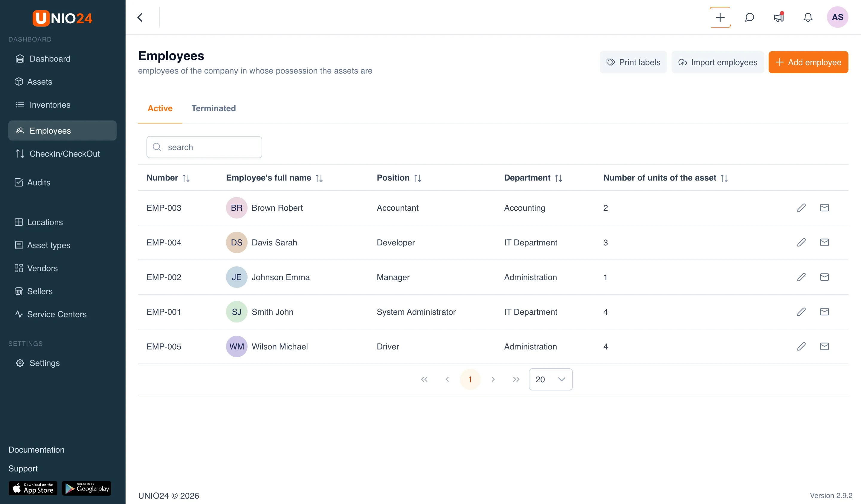Switch to the Active tab
Image resolution: width=861 pixels, height=504 pixels.
coord(160,108)
